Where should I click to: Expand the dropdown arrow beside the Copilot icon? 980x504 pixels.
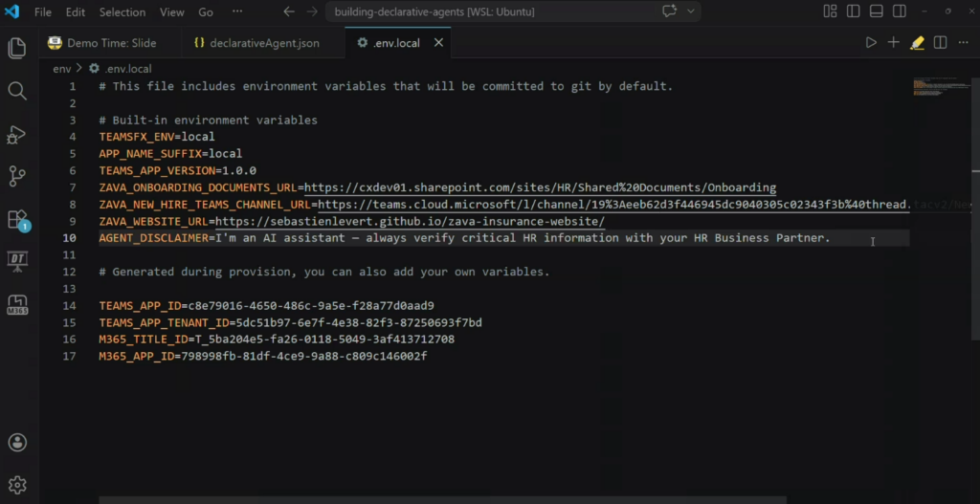point(690,11)
